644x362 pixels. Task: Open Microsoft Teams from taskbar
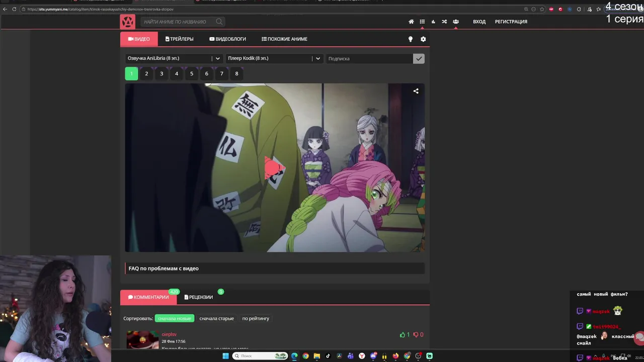tap(351, 356)
